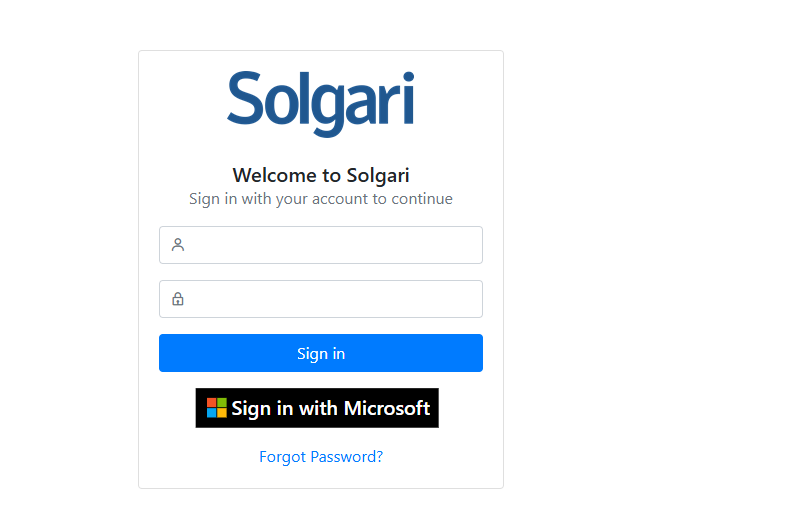Click the black Microsoft sign-in banner
This screenshot has height=524, width=791.
coord(317,408)
